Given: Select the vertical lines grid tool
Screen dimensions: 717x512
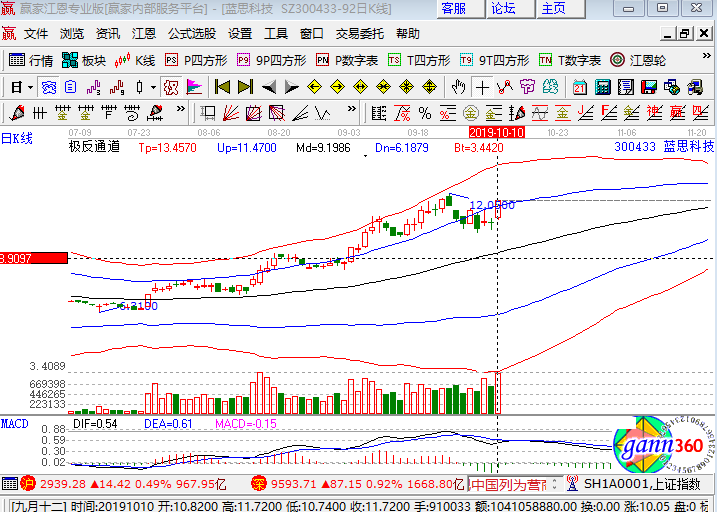Looking at the screenshot, I should click(x=40, y=112).
